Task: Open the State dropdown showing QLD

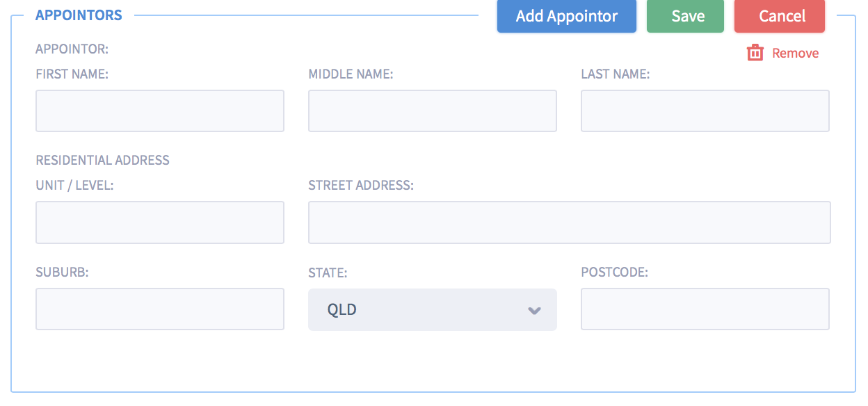Action: click(433, 309)
